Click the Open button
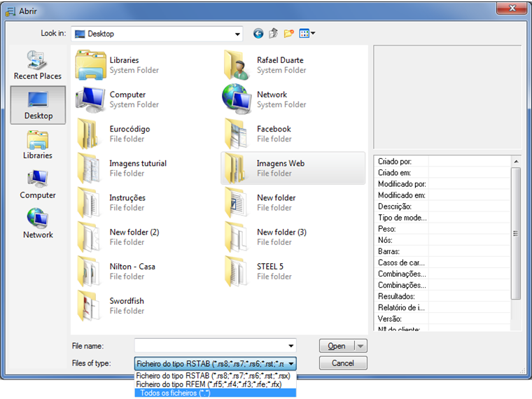The height and width of the screenshot is (399, 532). click(337, 346)
